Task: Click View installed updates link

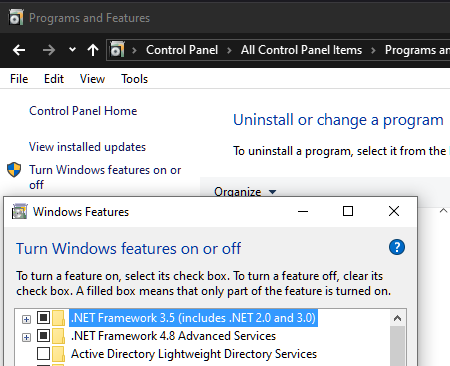Action: [87, 147]
